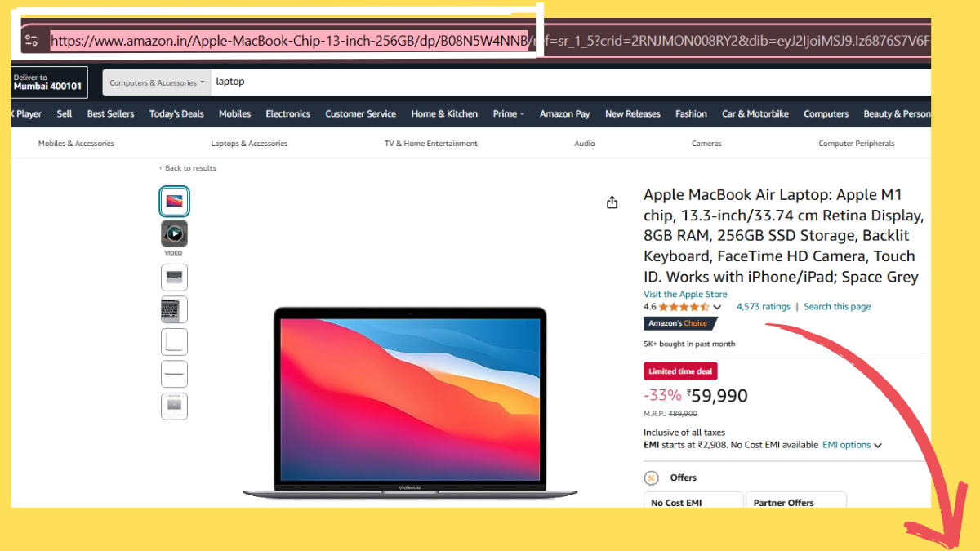Select the Laptops & Accessories category

point(249,143)
